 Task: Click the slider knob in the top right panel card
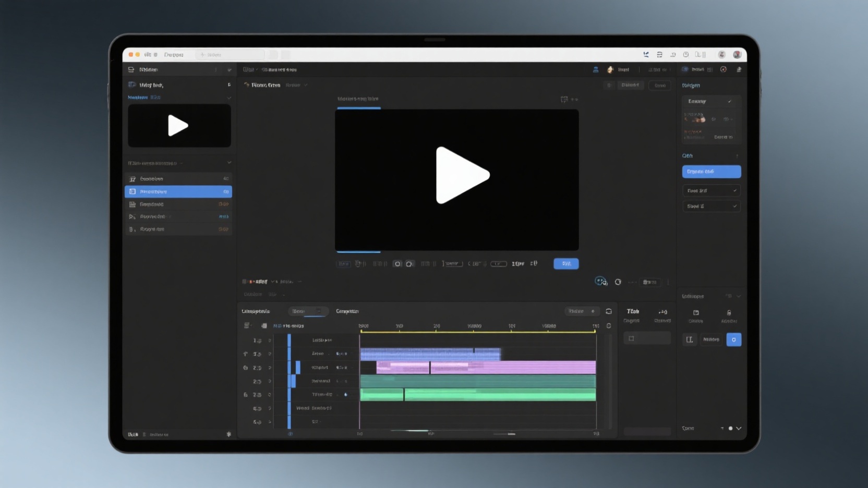pos(703,120)
